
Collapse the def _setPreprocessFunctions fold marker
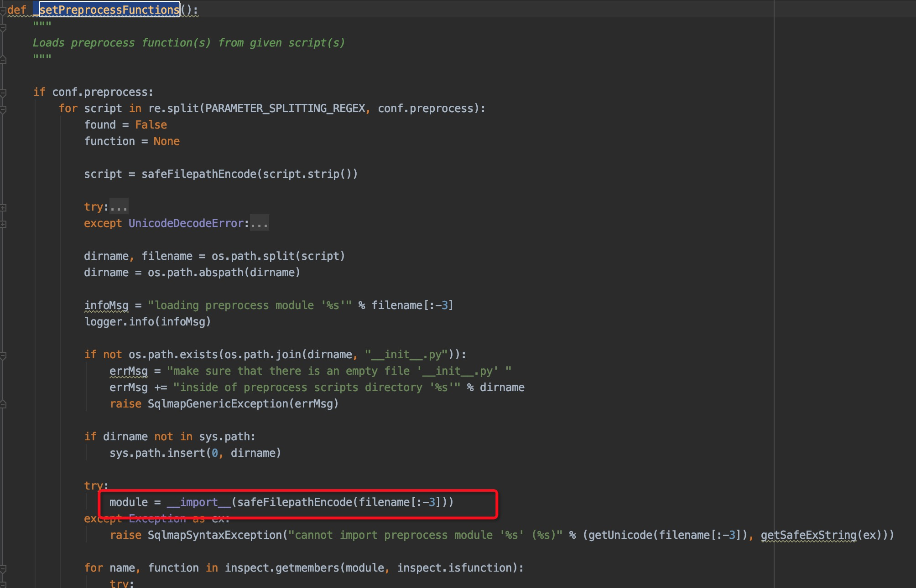pyautogui.click(x=3, y=11)
